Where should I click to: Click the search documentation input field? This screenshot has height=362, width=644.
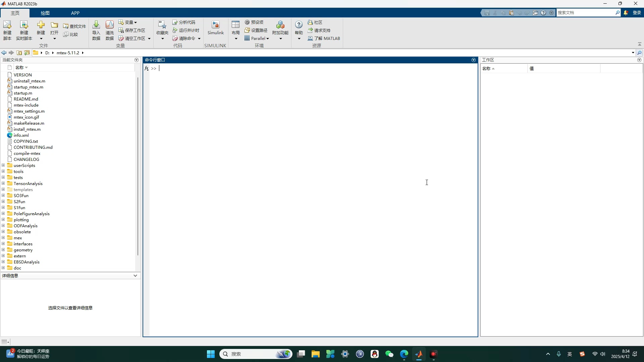[x=585, y=12]
